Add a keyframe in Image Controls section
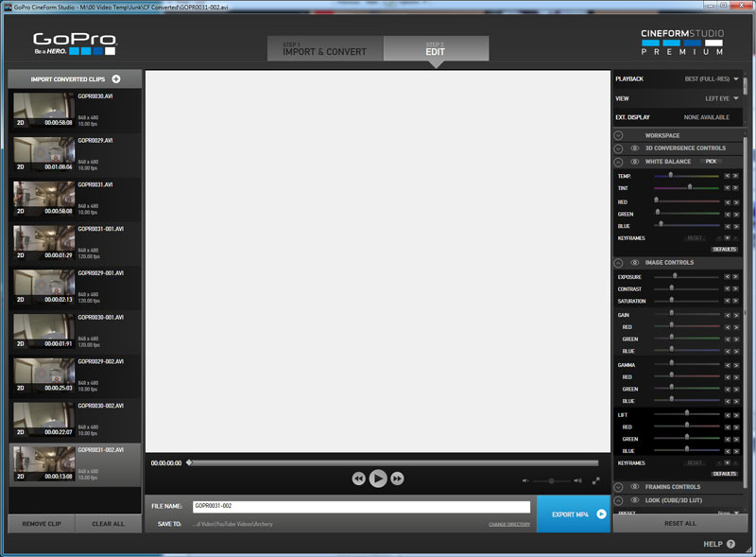 [x=727, y=462]
